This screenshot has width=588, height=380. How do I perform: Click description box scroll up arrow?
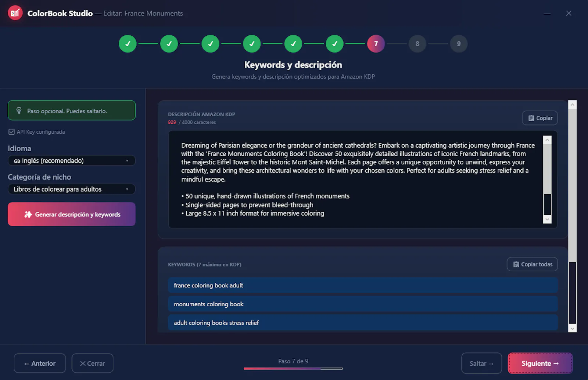[x=547, y=140]
